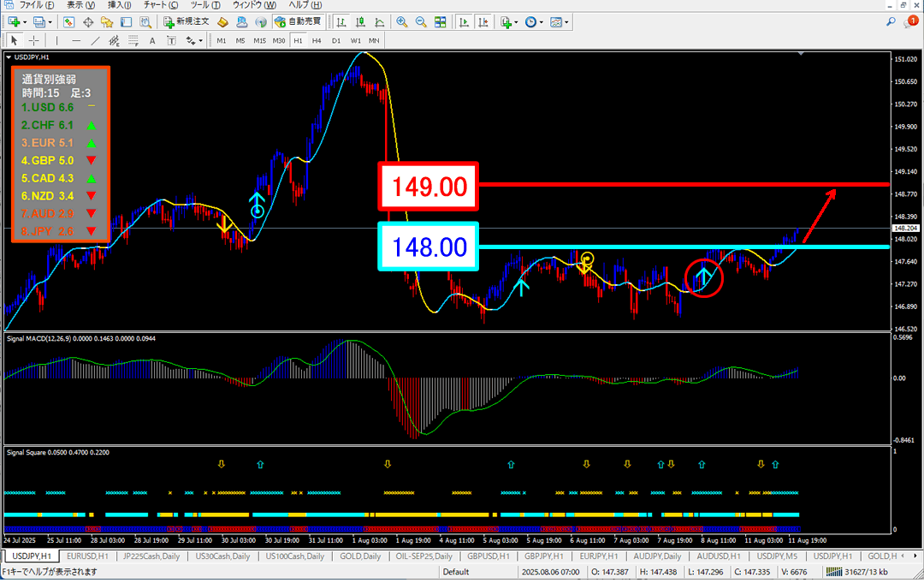924x583 pixels.
Task: Open MetaEditor yellow book icon
Action: 222,21
